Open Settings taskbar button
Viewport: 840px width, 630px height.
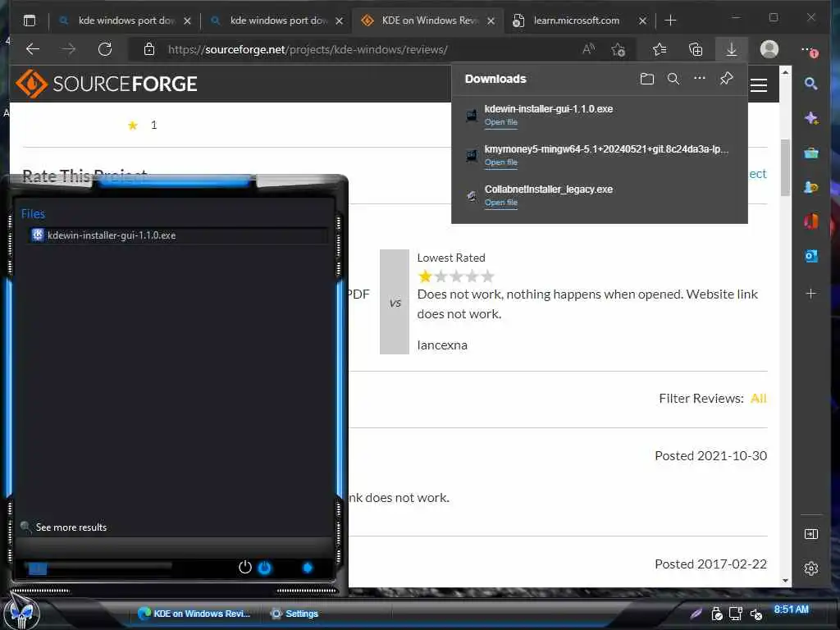point(295,614)
